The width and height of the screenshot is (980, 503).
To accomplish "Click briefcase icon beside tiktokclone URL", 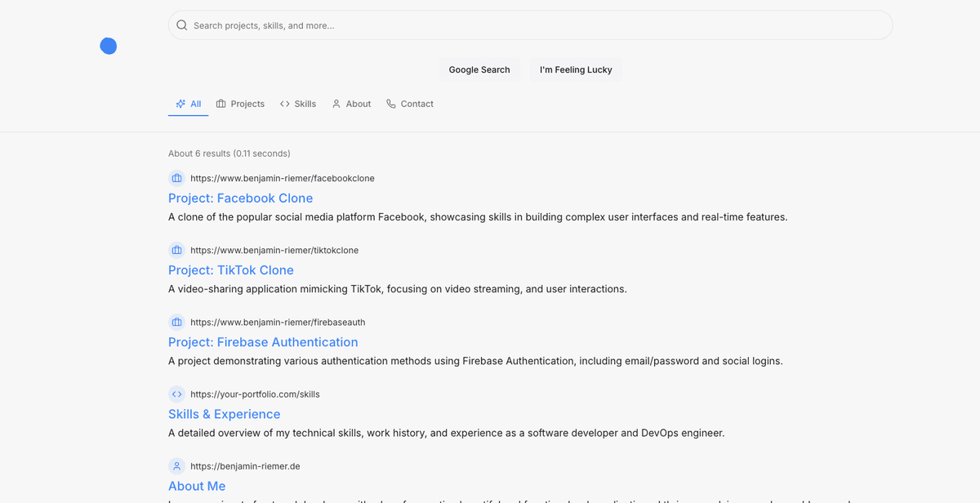I will tap(176, 250).
